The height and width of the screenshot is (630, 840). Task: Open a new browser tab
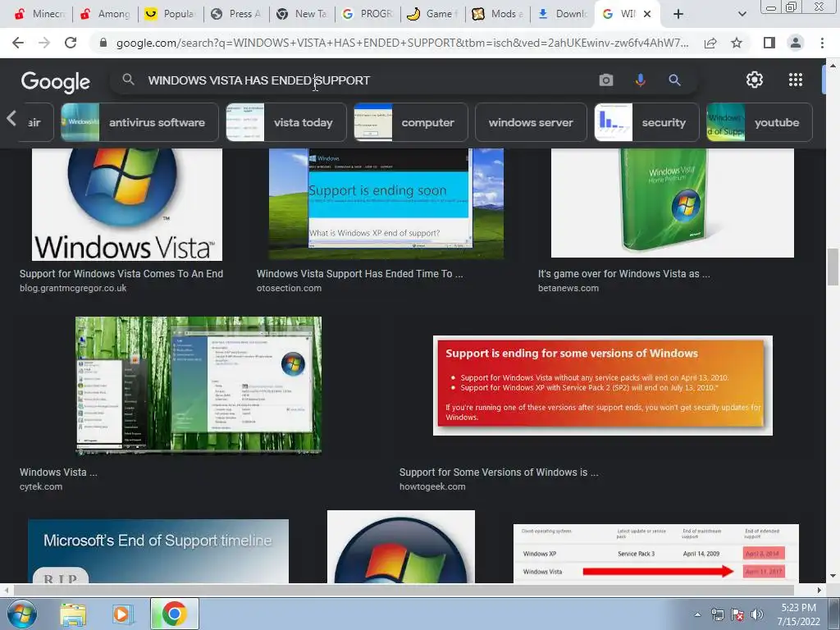point(678,14)
